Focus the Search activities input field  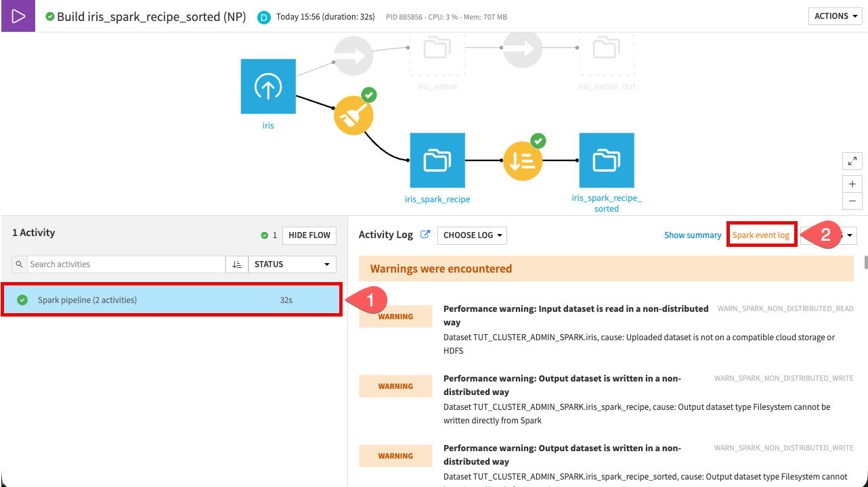coord(126,264)
